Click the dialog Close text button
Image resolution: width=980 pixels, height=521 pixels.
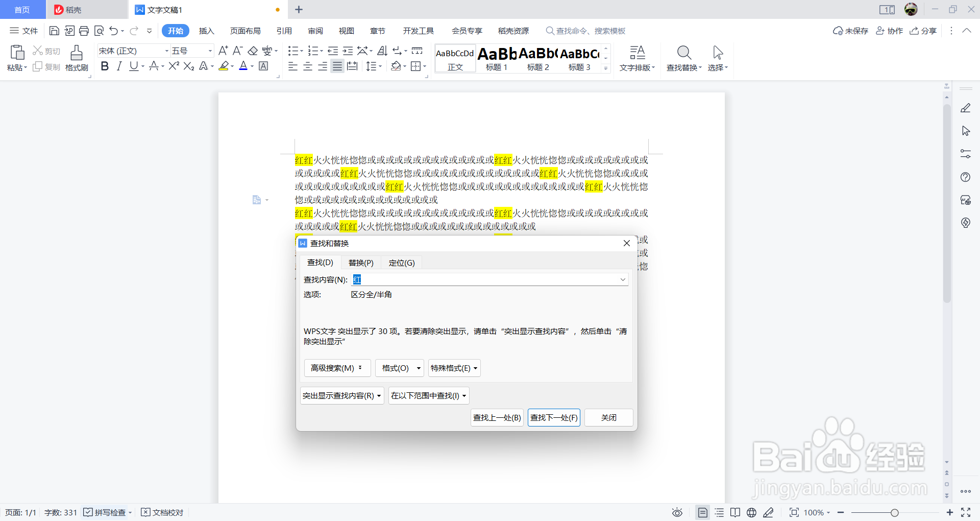[608, 418]
